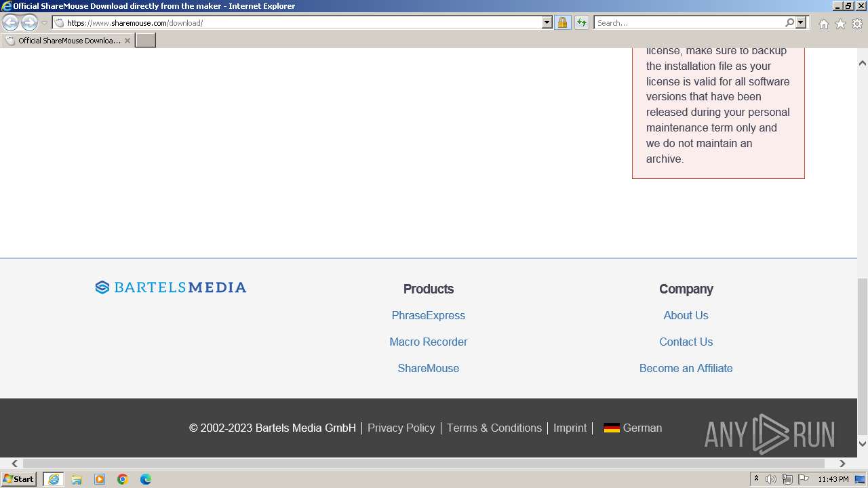Click the vertical scrollbar thumb
The height and width of the screenshot is (488, 868).
coord(863,356)
